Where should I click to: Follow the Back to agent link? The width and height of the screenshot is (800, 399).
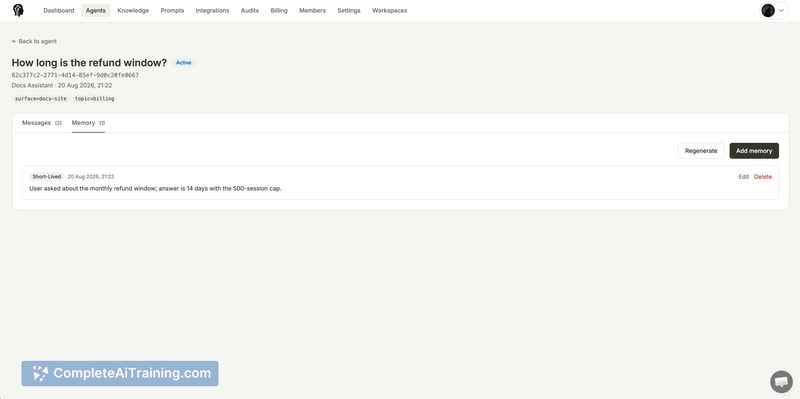pos(34,41)
